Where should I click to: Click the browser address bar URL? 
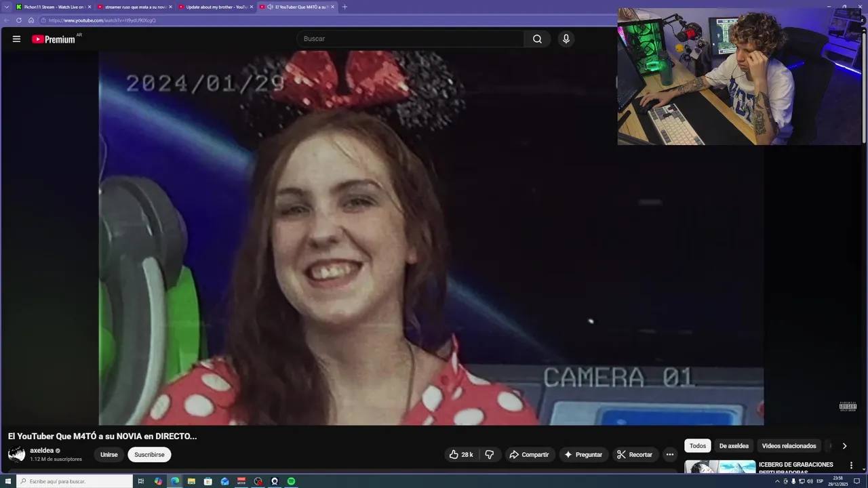(102, 20)
